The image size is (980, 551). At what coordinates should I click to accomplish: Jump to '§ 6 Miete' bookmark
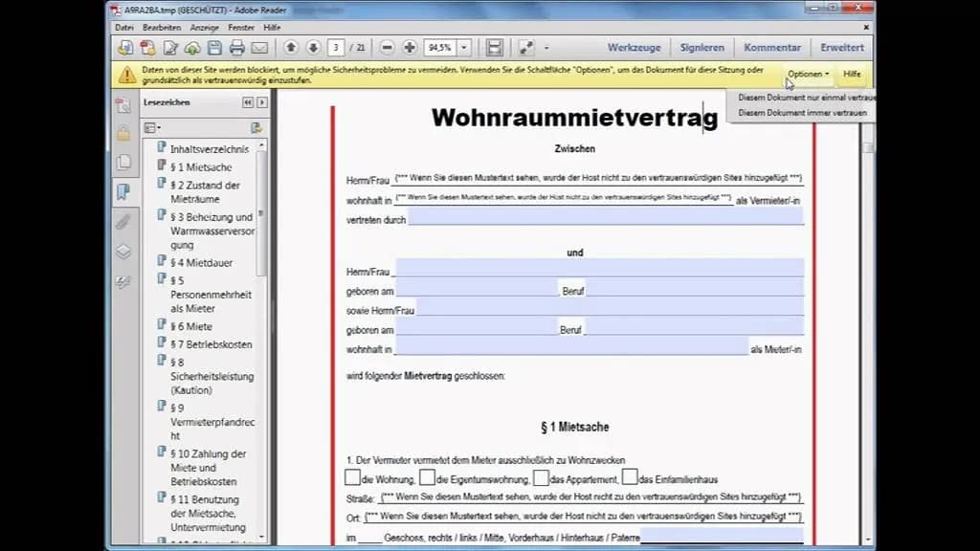pos(191,326)
